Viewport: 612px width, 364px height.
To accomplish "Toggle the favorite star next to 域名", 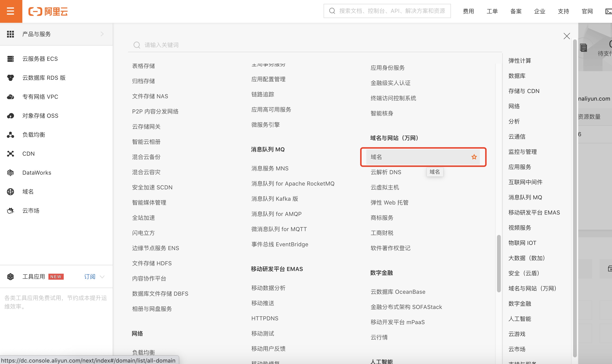I will (x=474, y=157).
